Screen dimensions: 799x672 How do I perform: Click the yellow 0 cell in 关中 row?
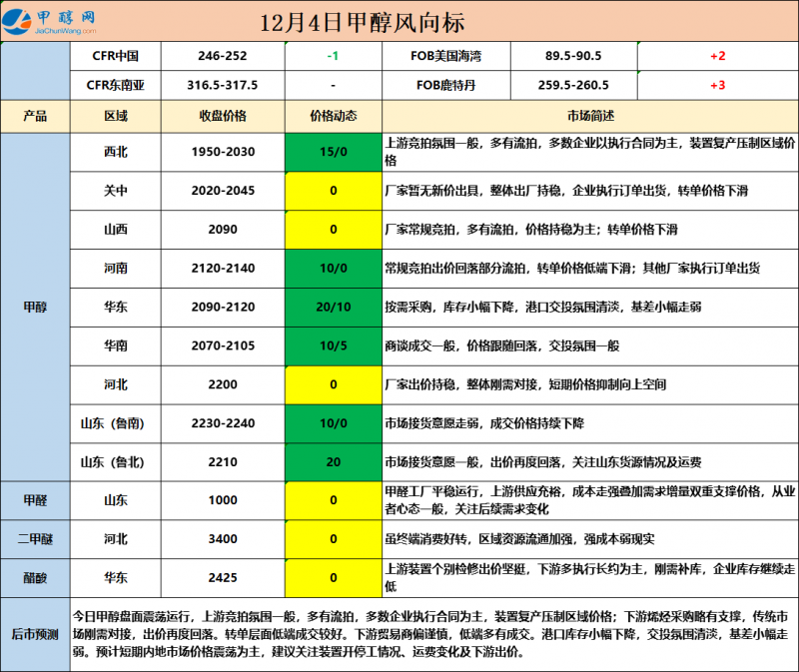click(332, 190)
